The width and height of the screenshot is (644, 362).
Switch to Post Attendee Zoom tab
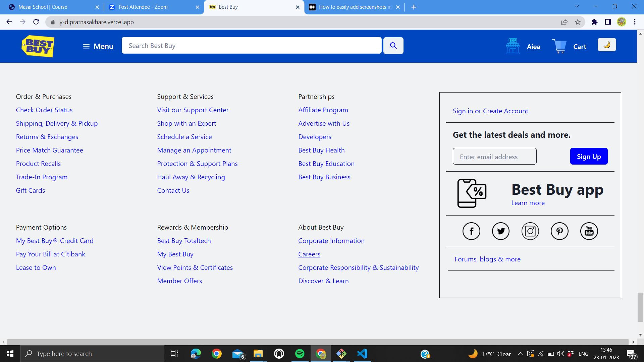[x=143, y=7]
